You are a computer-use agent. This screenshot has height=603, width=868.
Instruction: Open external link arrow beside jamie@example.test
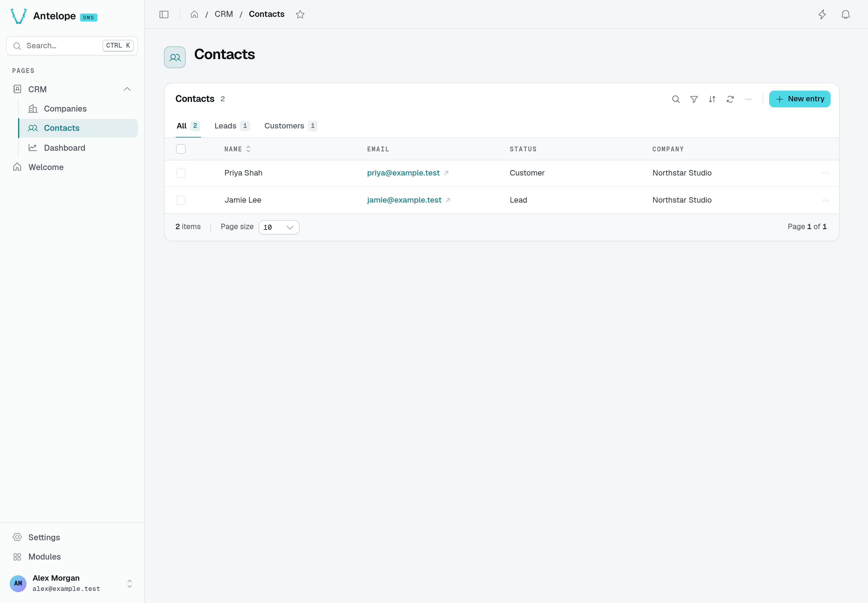click(x=448, y=200)
